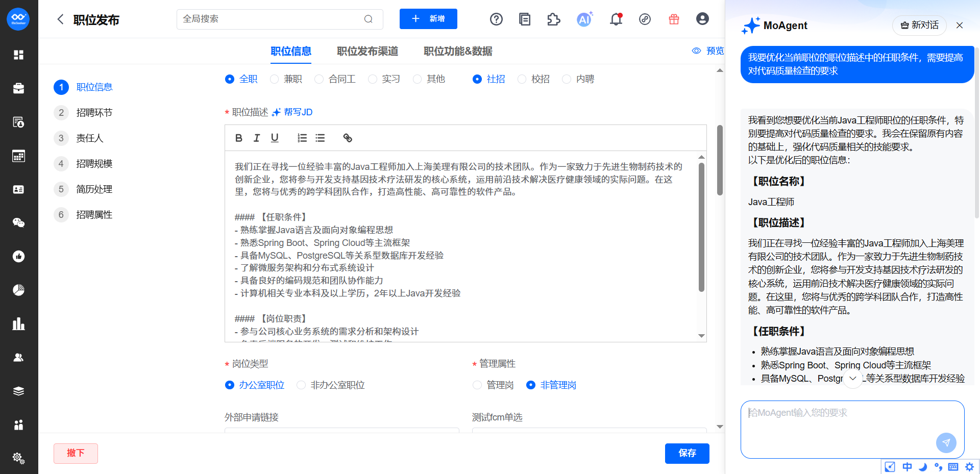Switch to 职位发布渠道 tab
The width and height of the screenshot is (980, 474).
tap(367, 51)
